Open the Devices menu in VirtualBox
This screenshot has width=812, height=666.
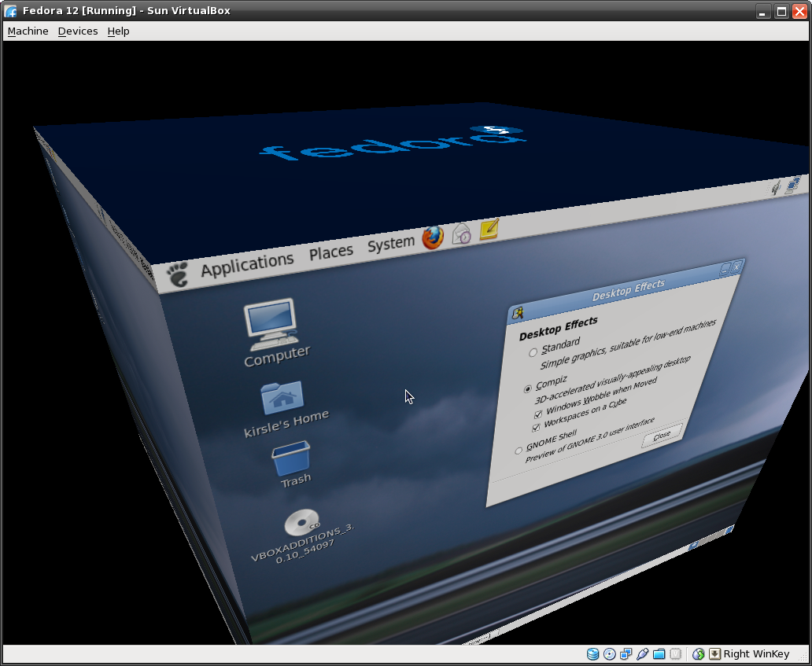point(78,31)
